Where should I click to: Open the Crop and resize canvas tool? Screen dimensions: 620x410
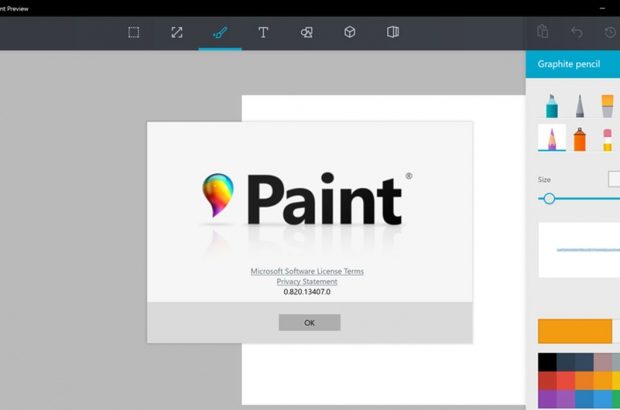tap(177, 32)
